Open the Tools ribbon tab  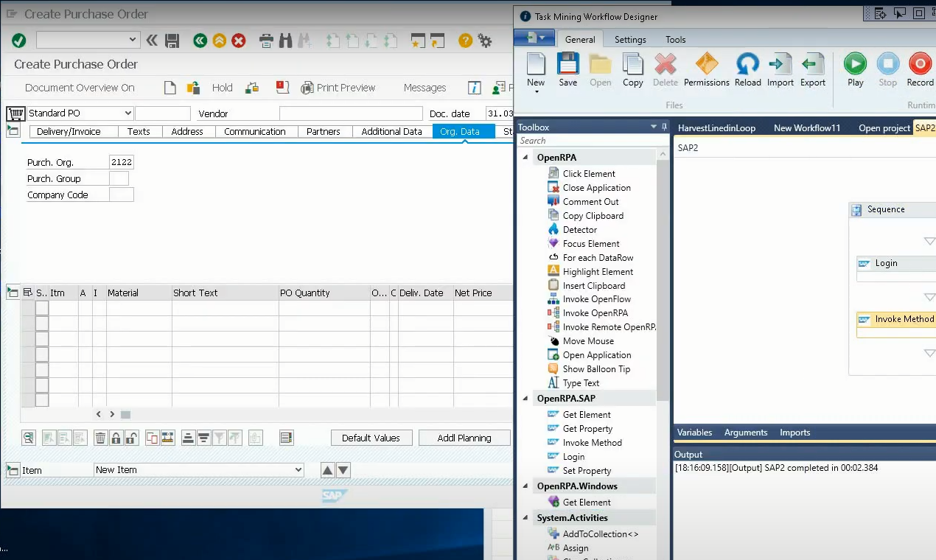pos(676,40)
